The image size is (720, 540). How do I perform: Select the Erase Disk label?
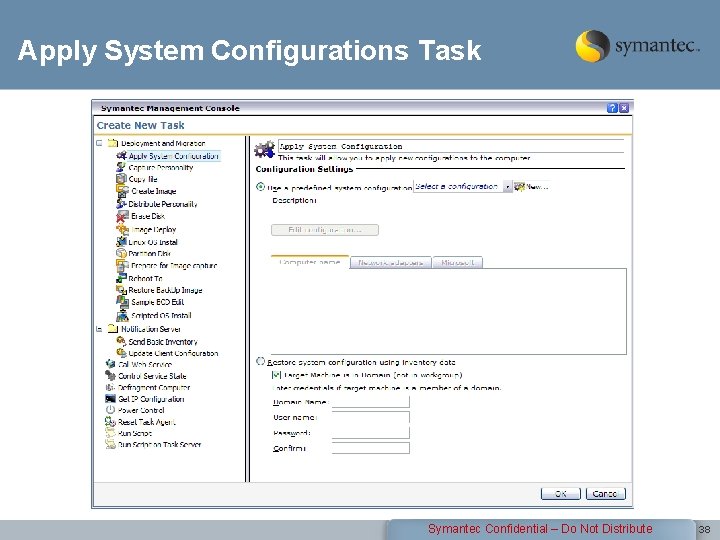point(148,216)
